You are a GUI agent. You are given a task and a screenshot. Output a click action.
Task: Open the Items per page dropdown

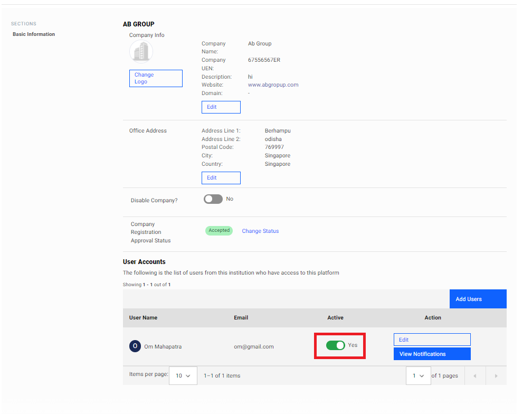(x=183, y=375)
